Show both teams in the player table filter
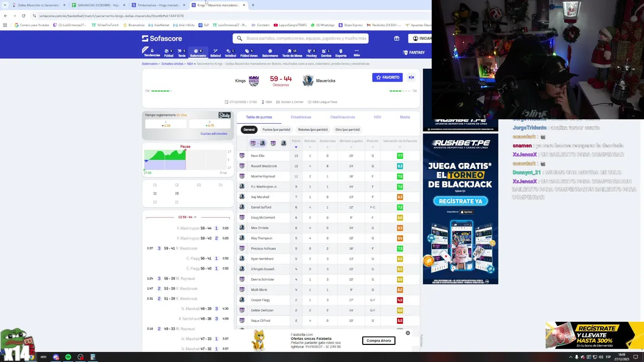 [258, 143]
